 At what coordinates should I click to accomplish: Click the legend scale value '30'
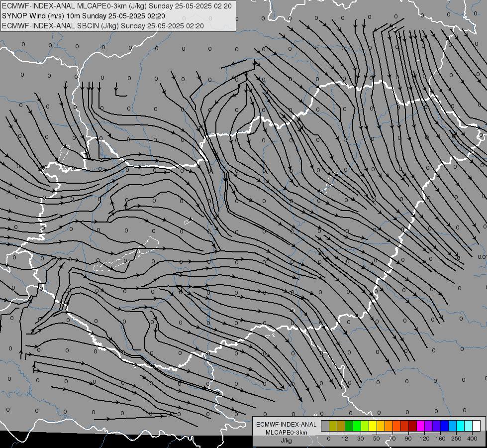point(361,439)
